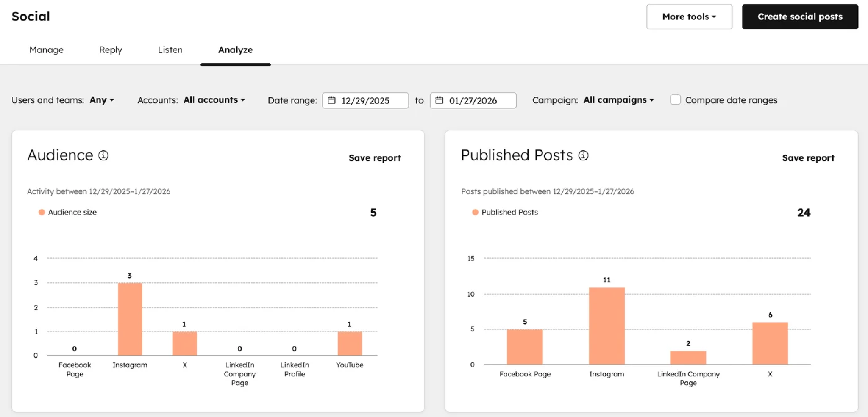Click the Published Posts info icon
The height and width of the screenshot is (417, 868).
point(583,155)
